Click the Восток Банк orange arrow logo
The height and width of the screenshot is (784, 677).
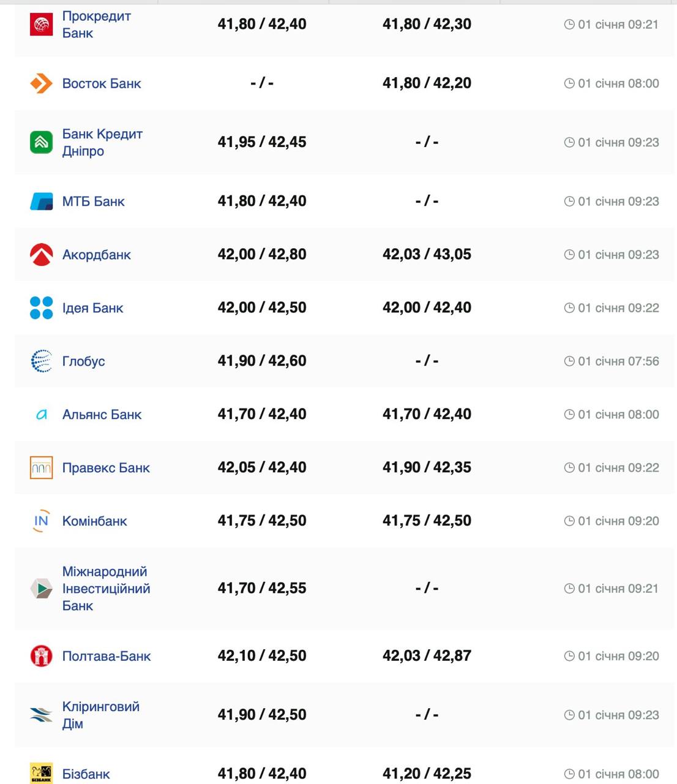tap(41, 83)
